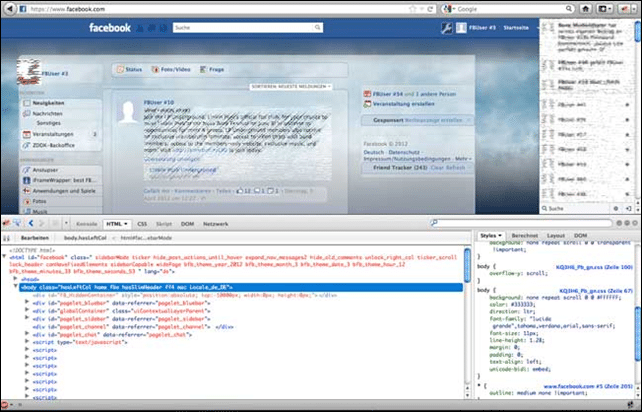The width and height of the screenshot is (642, 412).
Task: Click Refresh in Friend Tracker
Action: tap(454, 168)
